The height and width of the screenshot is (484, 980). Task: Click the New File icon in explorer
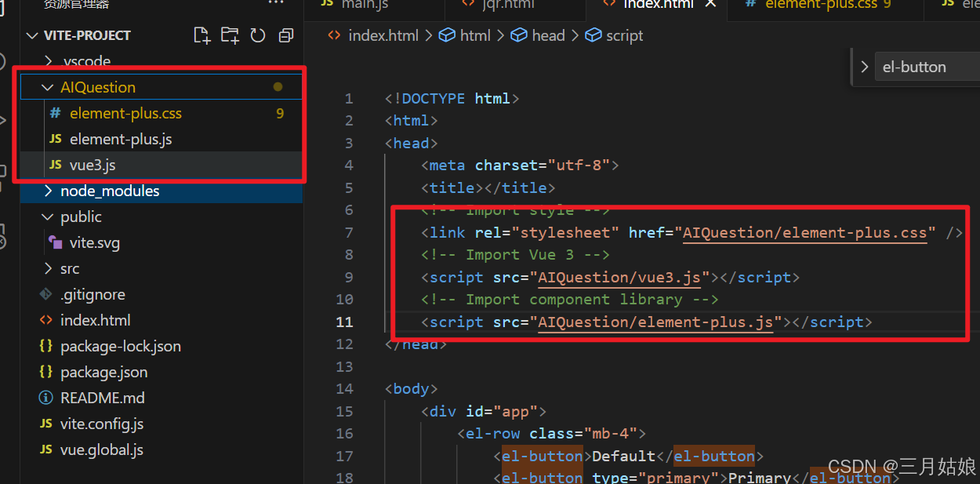point(202,35)
